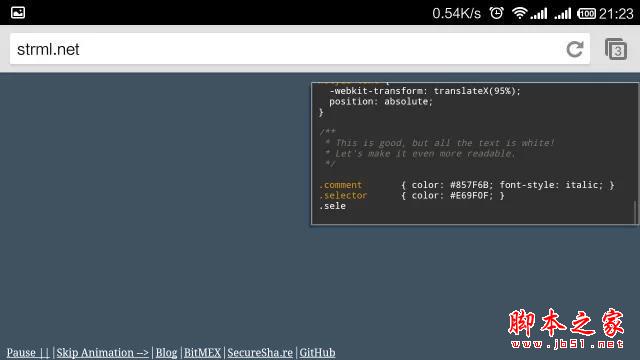This screenshot has height=360, width=640.
Task: Open the SecureSha.re link
Action: (260, 352)
